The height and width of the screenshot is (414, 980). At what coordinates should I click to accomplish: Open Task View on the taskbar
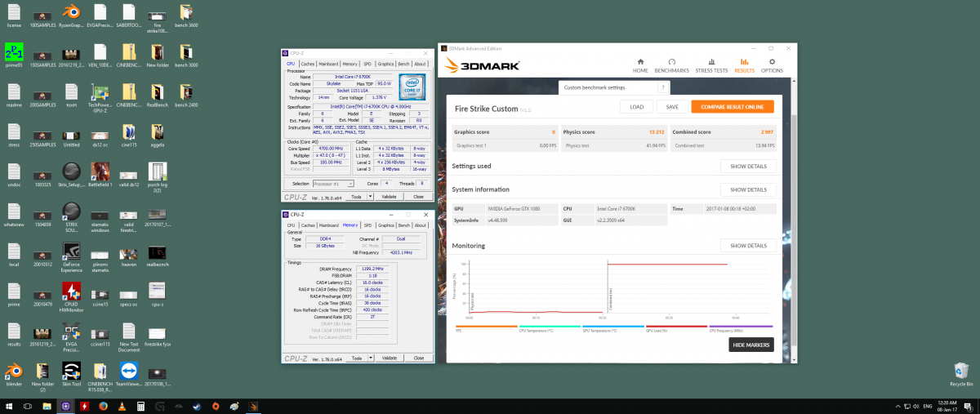28,406
